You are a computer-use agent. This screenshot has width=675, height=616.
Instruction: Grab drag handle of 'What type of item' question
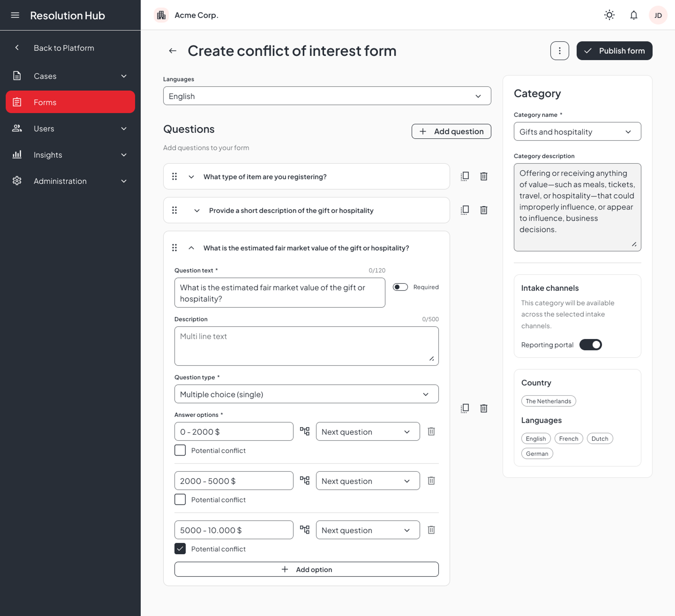tap(174, 177)
